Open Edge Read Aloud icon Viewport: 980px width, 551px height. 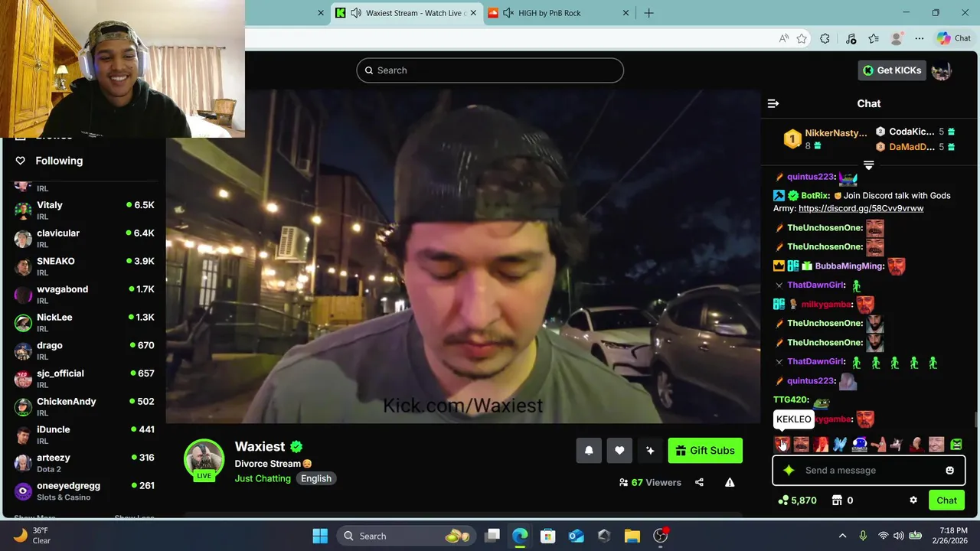pos(783,38)
